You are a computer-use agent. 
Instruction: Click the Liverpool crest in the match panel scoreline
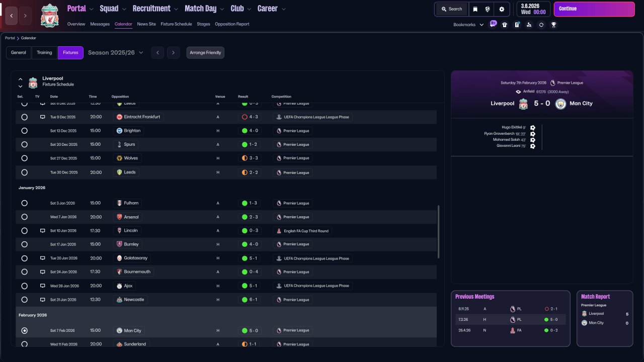click(523, 104)
